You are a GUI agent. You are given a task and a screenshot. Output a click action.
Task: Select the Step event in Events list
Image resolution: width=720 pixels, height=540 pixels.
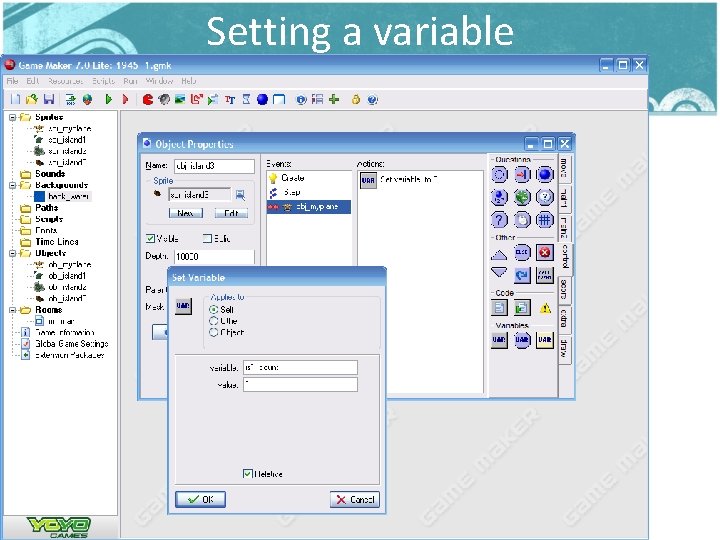[309, 192]
